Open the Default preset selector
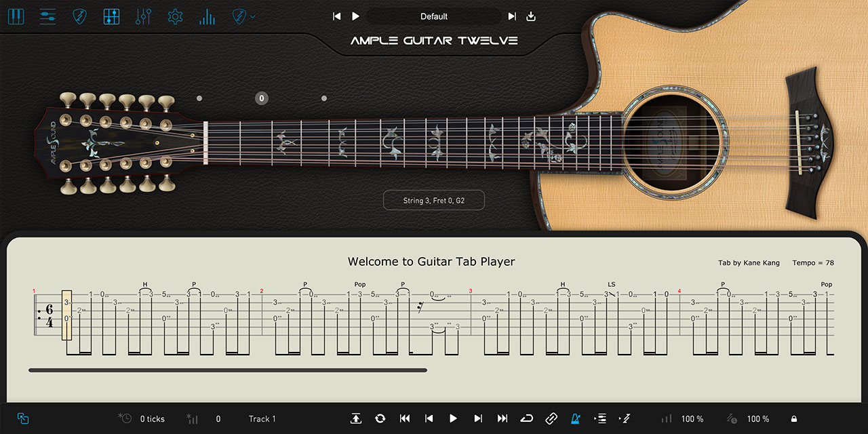 click(x=434, y=16)
